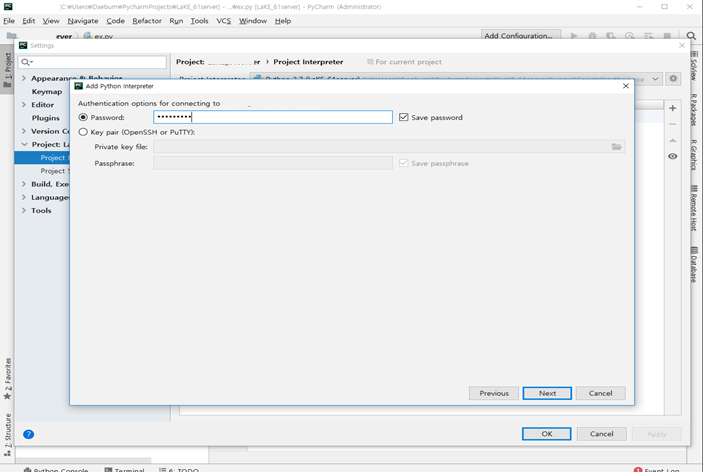
Task: Select Keymap in settings tree
Action: tap(47, 91)
